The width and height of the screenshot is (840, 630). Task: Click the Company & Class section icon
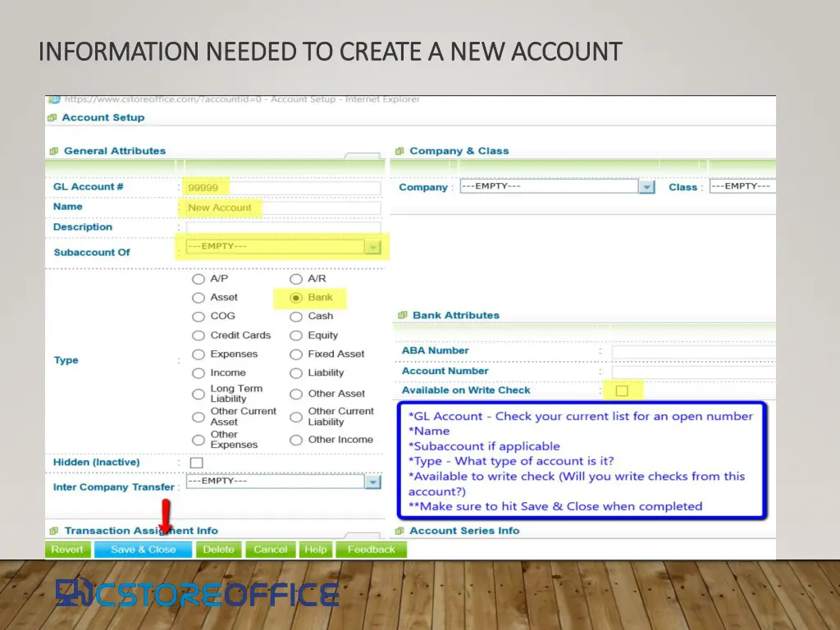399,151
